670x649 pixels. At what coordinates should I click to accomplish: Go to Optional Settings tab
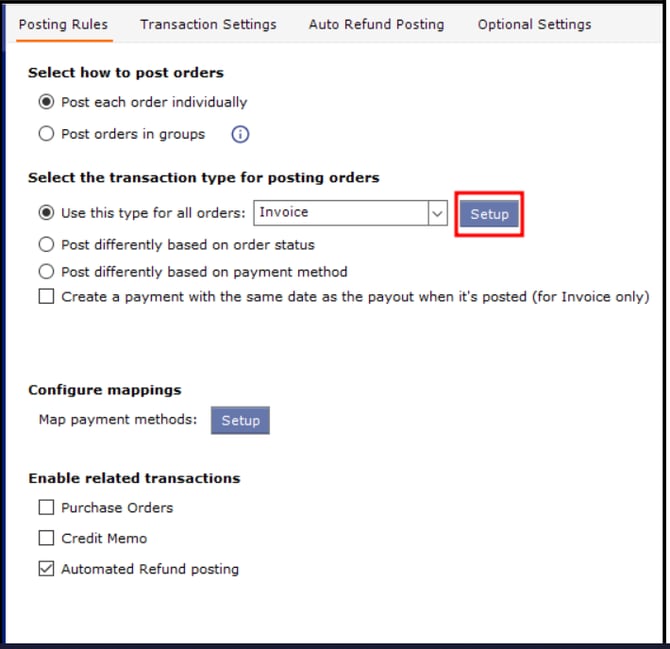[534, 24]
